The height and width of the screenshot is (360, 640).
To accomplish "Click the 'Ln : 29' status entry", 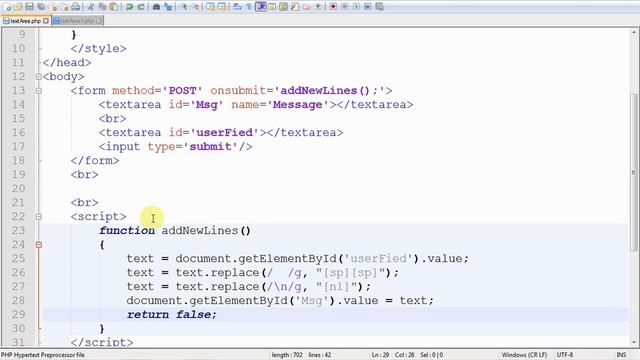I will [380, 355].
